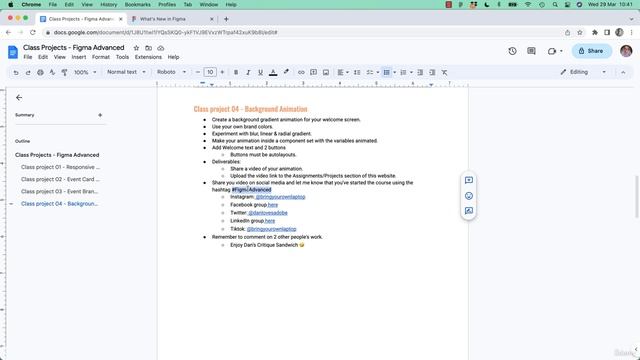The height and width of the screenshot is (360, 640).
Task: Click the Insert link icon
Action: pyautogui.click(x=301, y=72)
